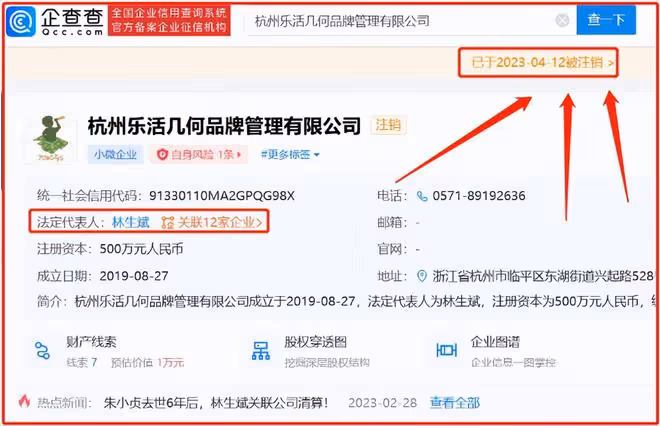Click the location pin icon by the address
This screenshot has width=660, height=426.
pos(421,276)
